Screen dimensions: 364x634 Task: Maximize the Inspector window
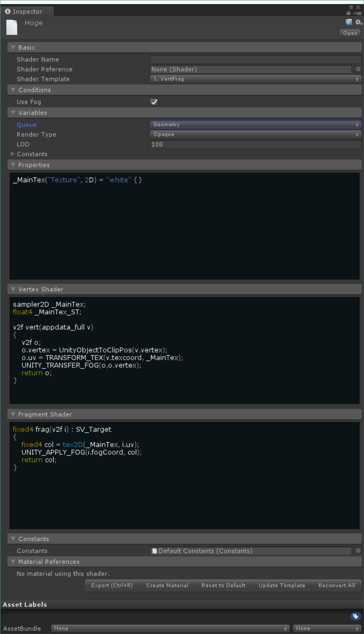coord(351,7)
